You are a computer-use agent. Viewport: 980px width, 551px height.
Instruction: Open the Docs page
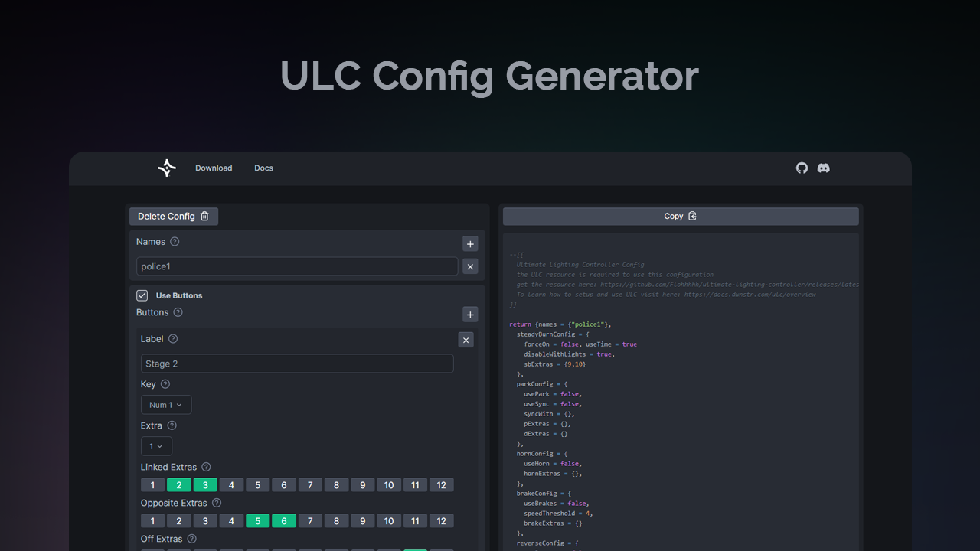tap(263, 168)
